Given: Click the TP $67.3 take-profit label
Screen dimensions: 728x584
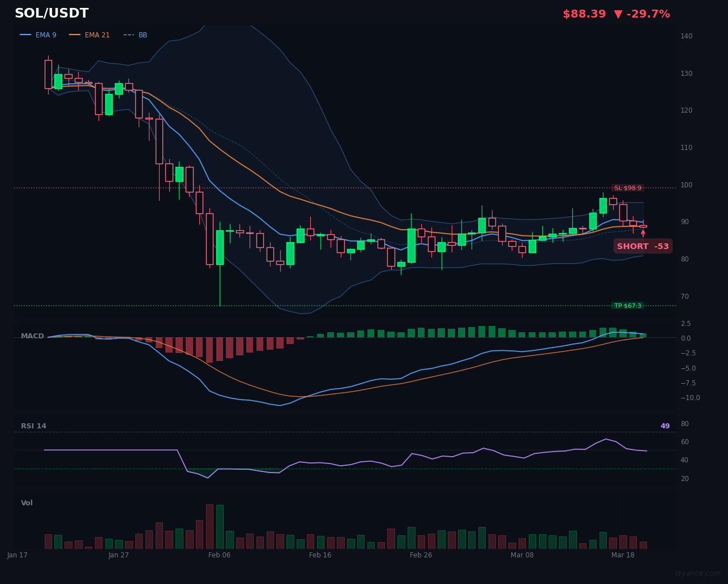Looking at the screenshot, I should click(x=628, y=304).
